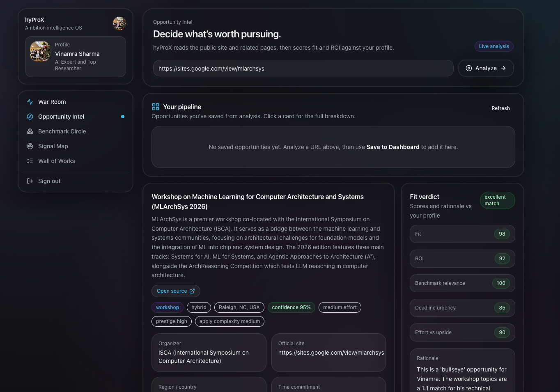
Task: Click the Opportunity Intel compass icon
Action: coord(30,117)
